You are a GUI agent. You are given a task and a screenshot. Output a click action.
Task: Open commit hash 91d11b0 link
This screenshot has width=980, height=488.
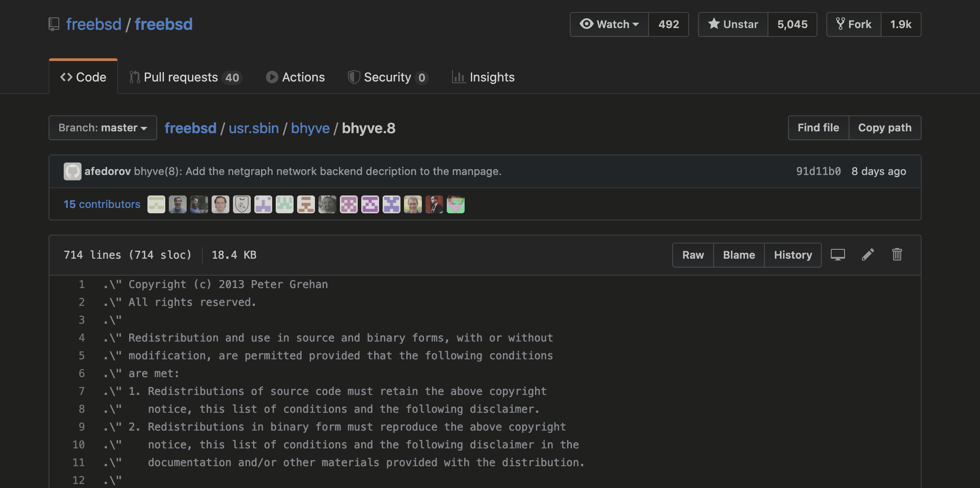click(x=818, y=171)
